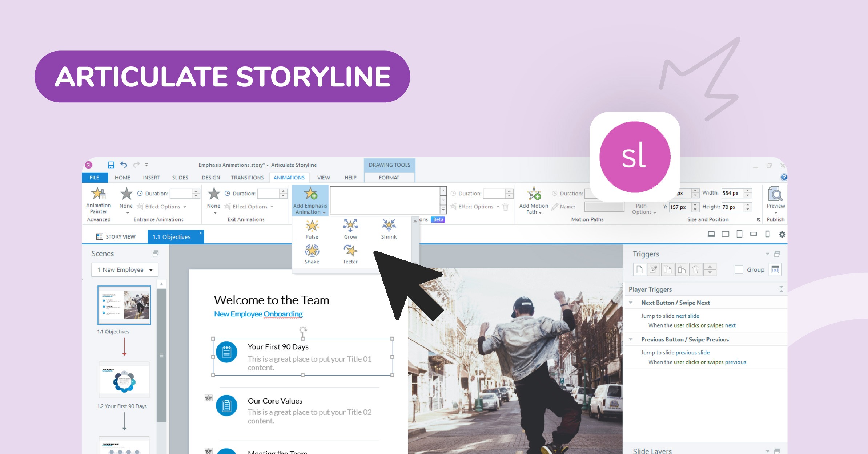
Task: Enable the Group triggers checkbox
Action: click(739, 269)
